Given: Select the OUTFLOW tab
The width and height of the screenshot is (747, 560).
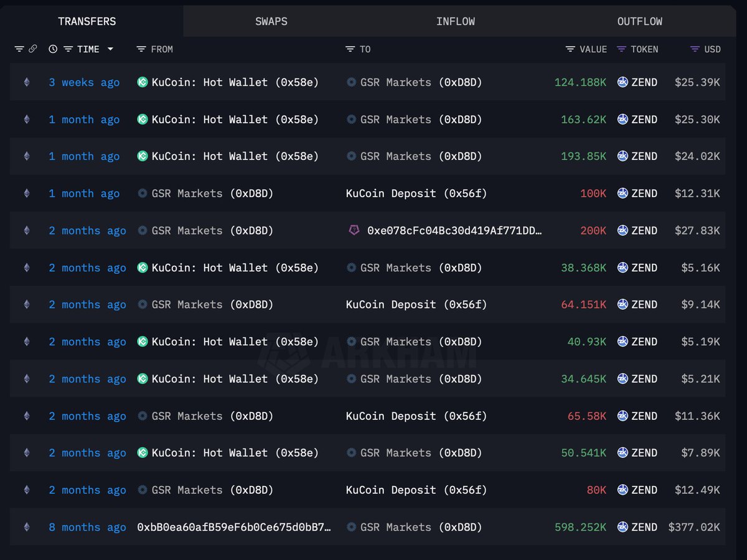Looking at the screenshot, I should pos(640,21).
